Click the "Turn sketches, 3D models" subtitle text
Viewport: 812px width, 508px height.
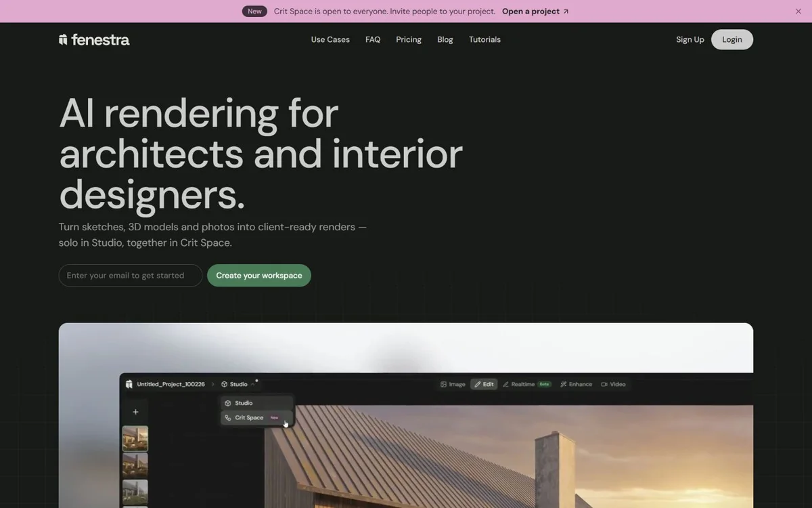pyautogui.click(x=212, y=234)
